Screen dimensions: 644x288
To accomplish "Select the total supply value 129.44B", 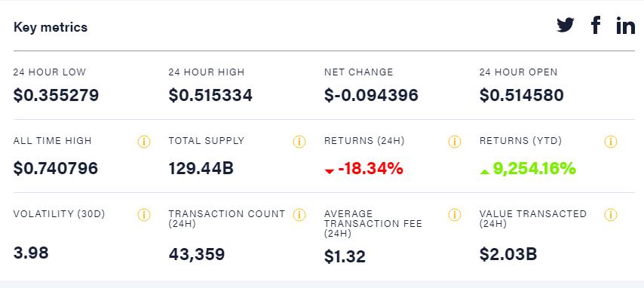I will click(201, 168).
